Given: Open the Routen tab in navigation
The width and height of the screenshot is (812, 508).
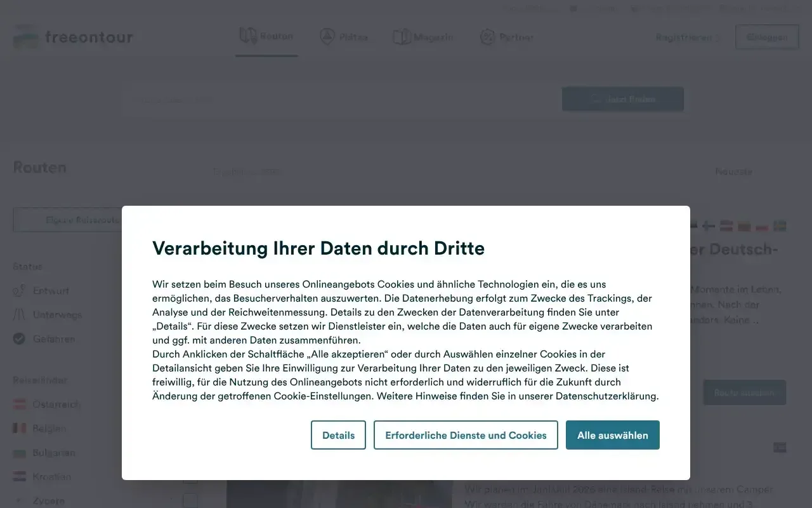Looking at the screenshot, I should point(266,36).
